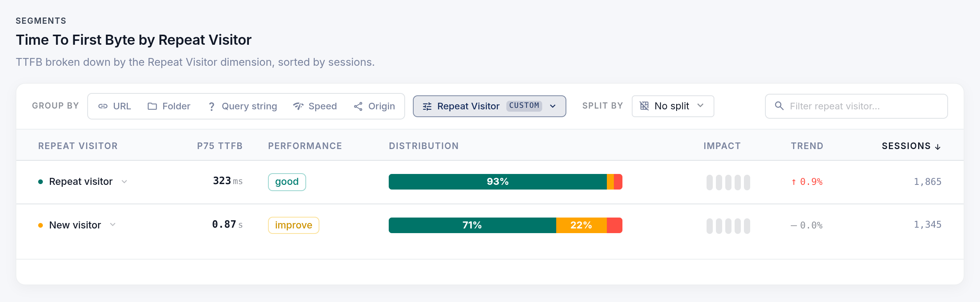Screen dimensions: 980x302
Task: Click the Impact column header
Action: [722, 146]
